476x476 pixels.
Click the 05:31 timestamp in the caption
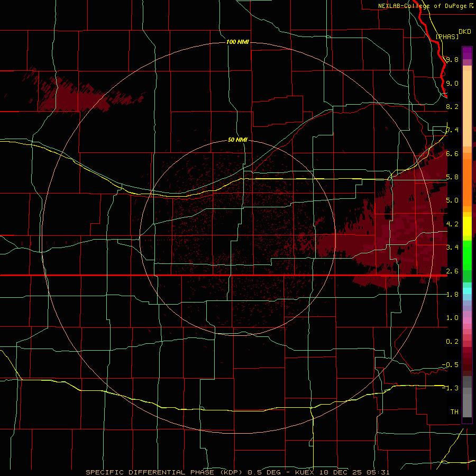tap(378, 472)
